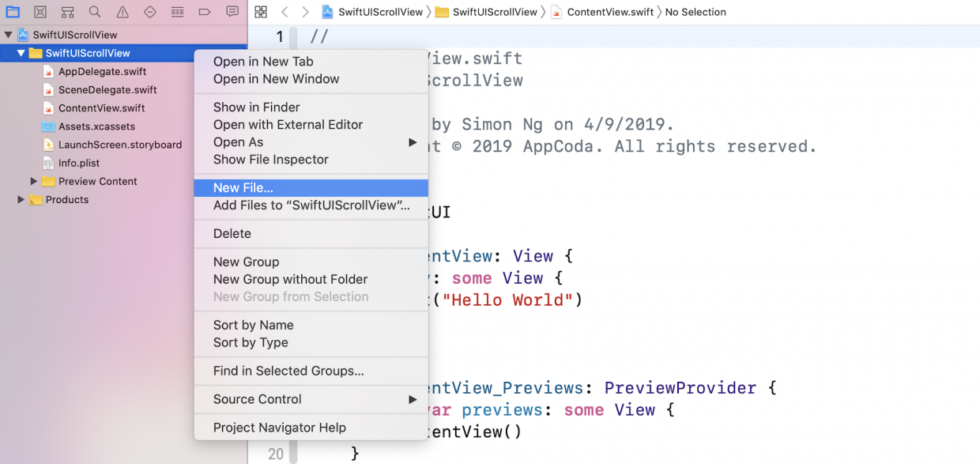Open the Symbol navigator
This screenshot has width=980, height=464.
tap(68, 12)
